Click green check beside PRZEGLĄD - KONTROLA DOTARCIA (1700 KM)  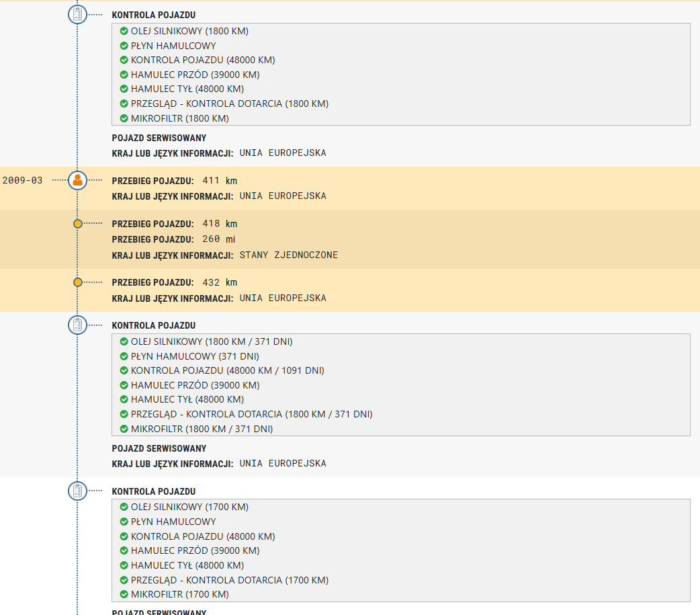pyautogui.click(x=124, y=580)
